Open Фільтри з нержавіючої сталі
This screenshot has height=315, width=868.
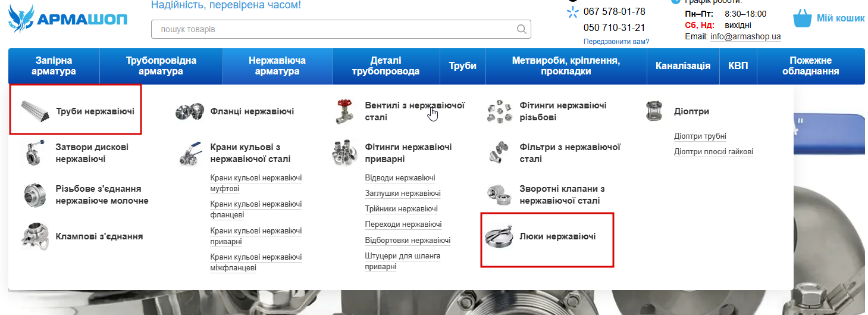[x=571, y=153]
